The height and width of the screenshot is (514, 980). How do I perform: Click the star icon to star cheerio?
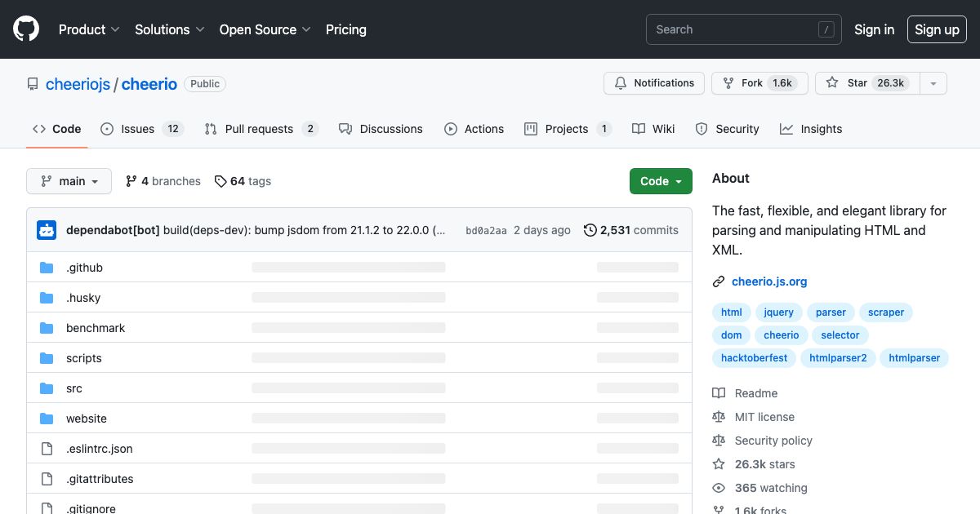tap(831, 82)
